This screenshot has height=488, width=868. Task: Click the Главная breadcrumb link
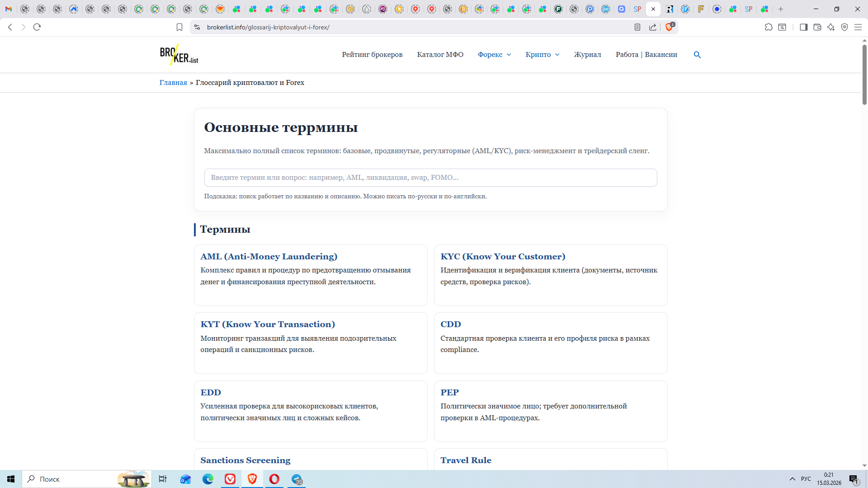tap(173, 83)
